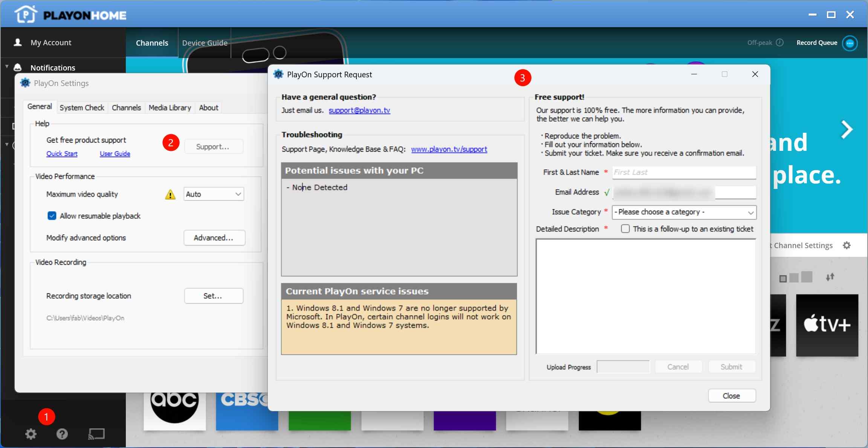Switch to the System Check tab
Image resolution: width=868 pixels, height=448 pixels.
pyautogui.click(x=82, y=107)
